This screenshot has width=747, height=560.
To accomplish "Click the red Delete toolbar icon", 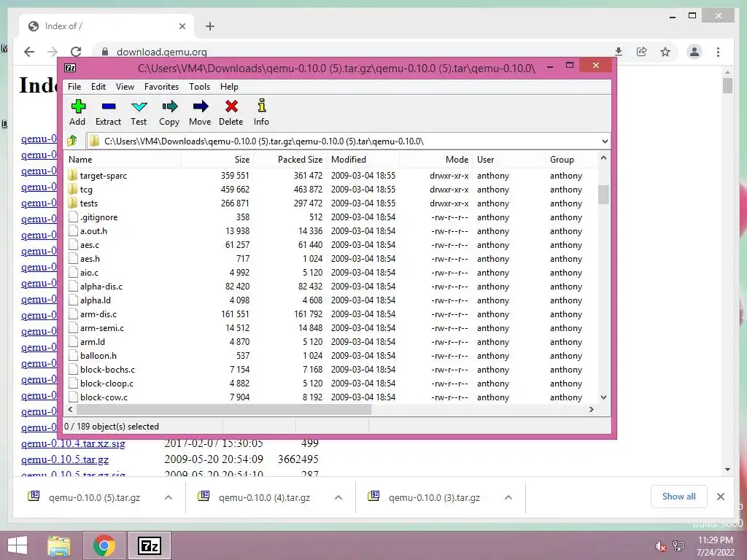I will click(231, 106).
